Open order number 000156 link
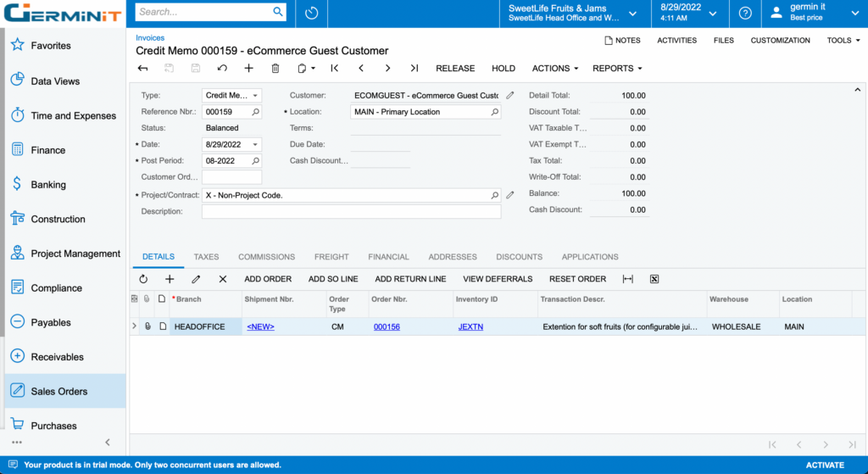Screen dimensions: 868x474 387,326
